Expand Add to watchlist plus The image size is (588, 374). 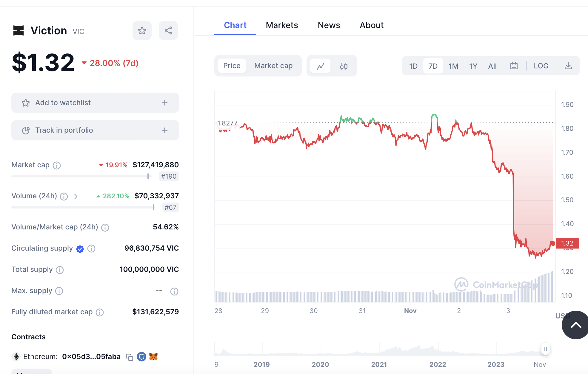coord(165,103)
